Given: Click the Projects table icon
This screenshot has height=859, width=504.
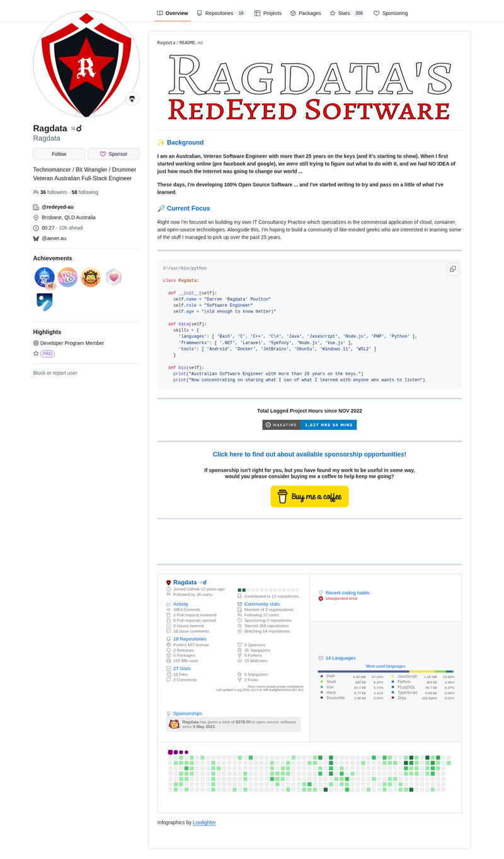Looking at the screenshot, I should tap(258, 13).
